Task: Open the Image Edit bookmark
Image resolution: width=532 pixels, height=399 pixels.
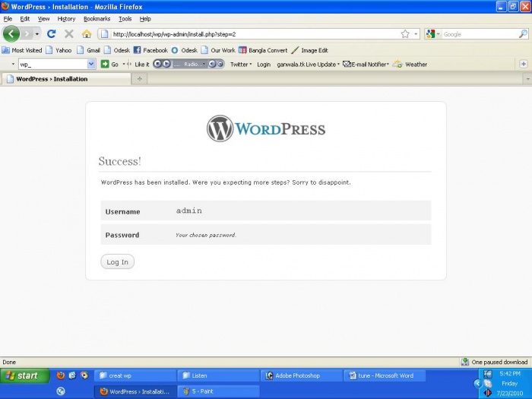Action: pos(309,50)
